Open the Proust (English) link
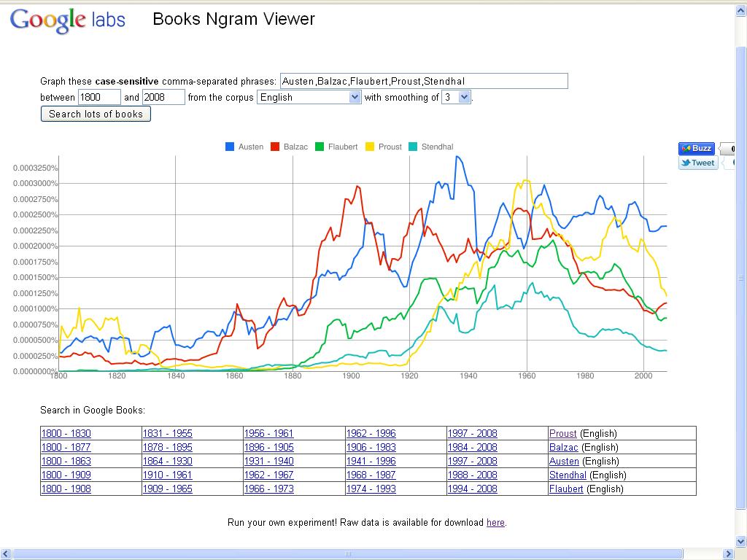This screenshot has width=747, height=560. [562, 433]
